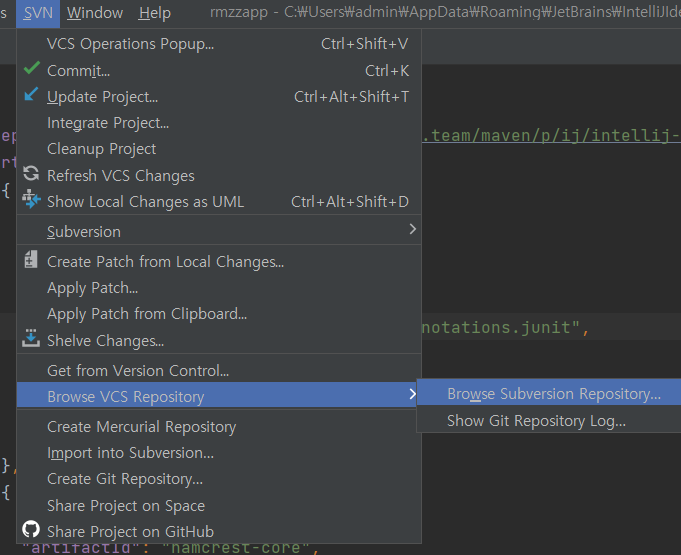
Task: Choose Get from Version Control...
Action: coord(219,370)
